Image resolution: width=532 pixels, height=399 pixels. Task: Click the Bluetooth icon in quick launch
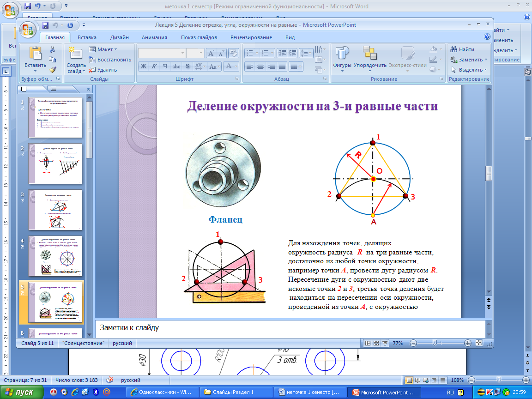(96, 392)
